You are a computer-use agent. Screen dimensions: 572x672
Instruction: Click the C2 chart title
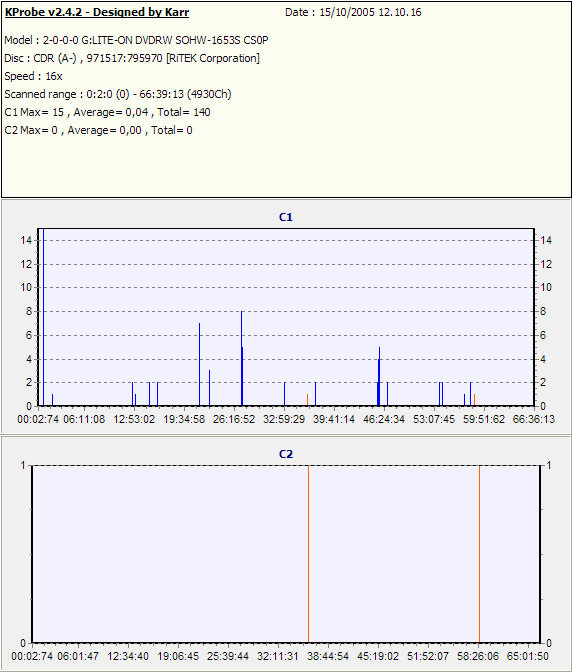click(286, 454)
